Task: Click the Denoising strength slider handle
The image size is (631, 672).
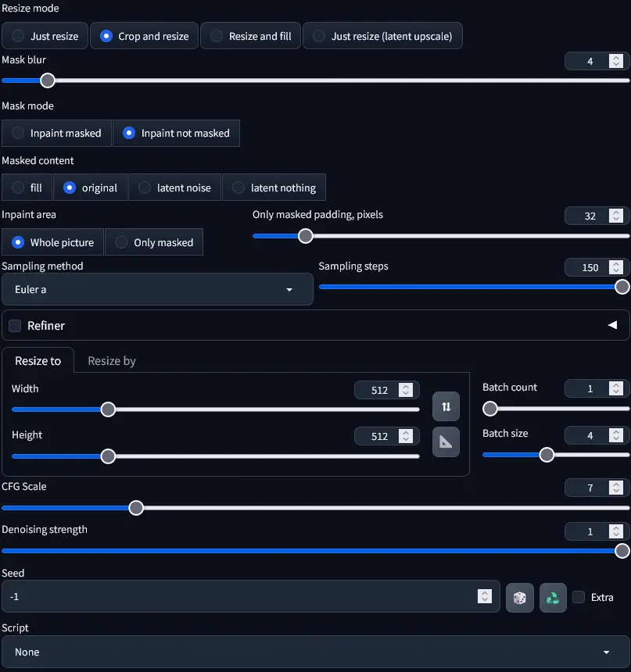Action: 623,550
